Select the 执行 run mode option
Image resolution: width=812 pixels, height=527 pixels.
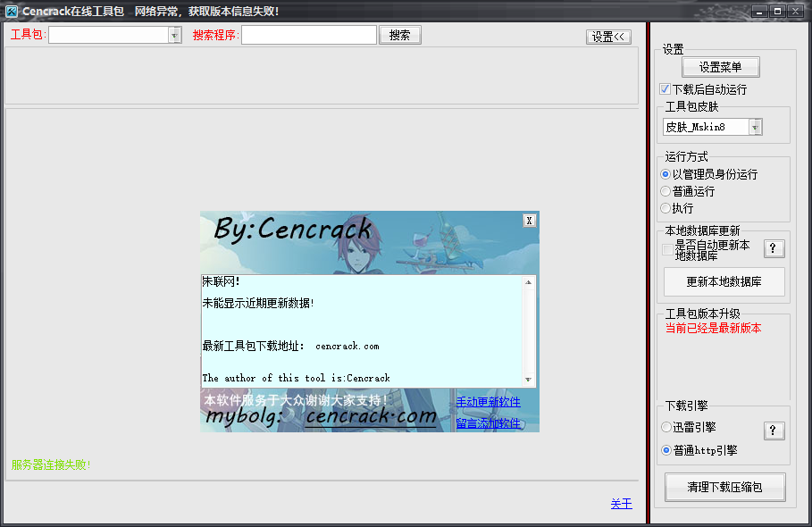click(666, 208)
